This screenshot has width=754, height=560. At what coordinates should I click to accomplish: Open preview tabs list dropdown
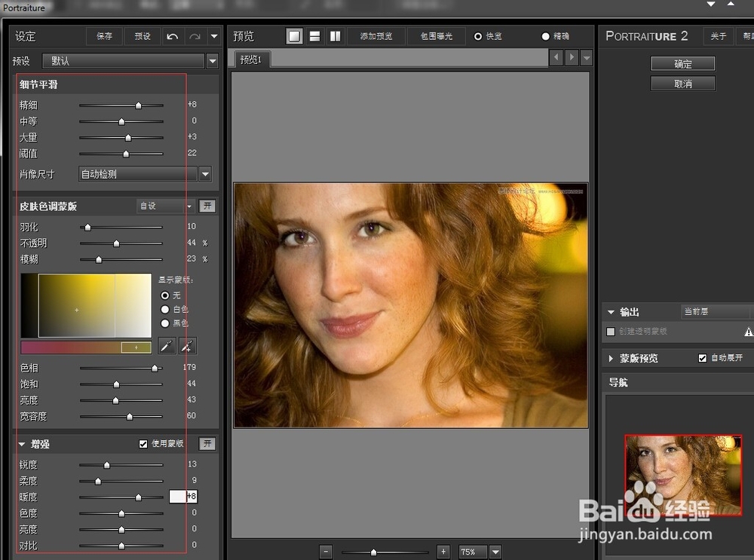pos(587,58)
